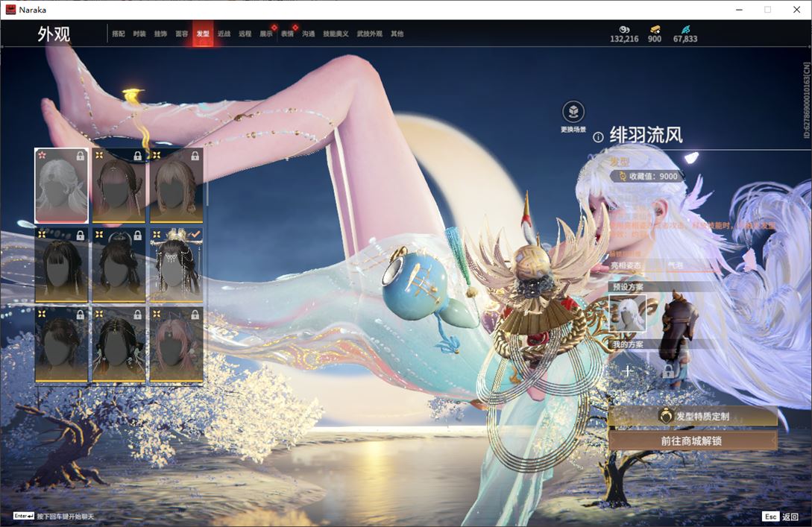Click the collection value icon beside 收藏值
The height and width of the screenshot is (527, 812).
(622, 176)
